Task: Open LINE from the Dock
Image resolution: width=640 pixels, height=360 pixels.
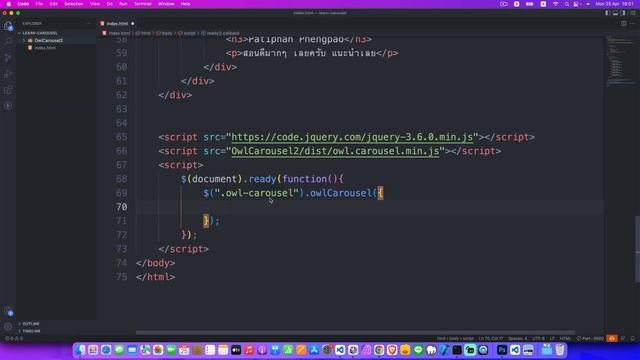Action: click(x=418, y=350)
